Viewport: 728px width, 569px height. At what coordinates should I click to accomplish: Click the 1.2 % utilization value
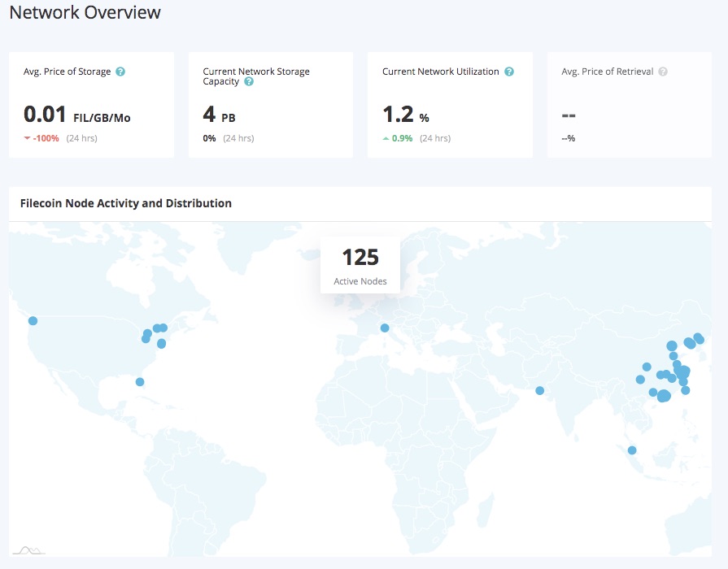tap(406, 115)
